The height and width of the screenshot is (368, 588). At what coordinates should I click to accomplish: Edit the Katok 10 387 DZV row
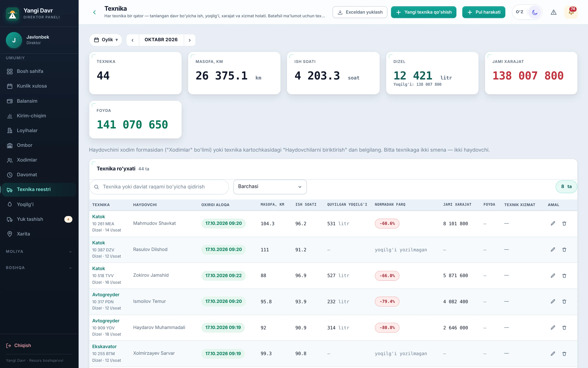tap(553, 250)
